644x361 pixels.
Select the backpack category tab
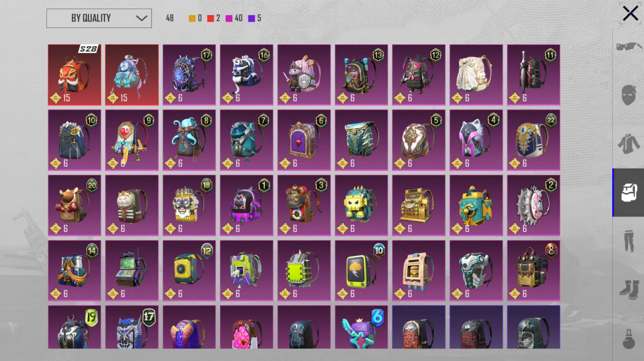[629, 192]
